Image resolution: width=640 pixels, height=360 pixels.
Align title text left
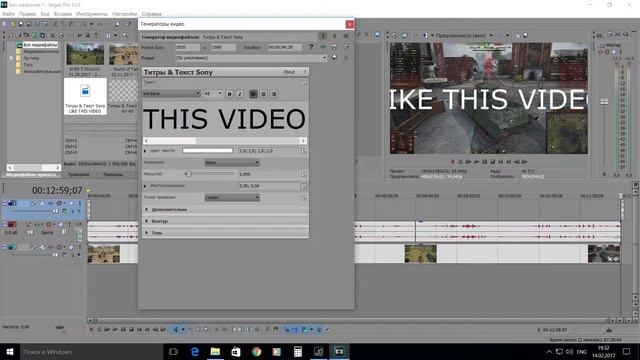point(253,94)
